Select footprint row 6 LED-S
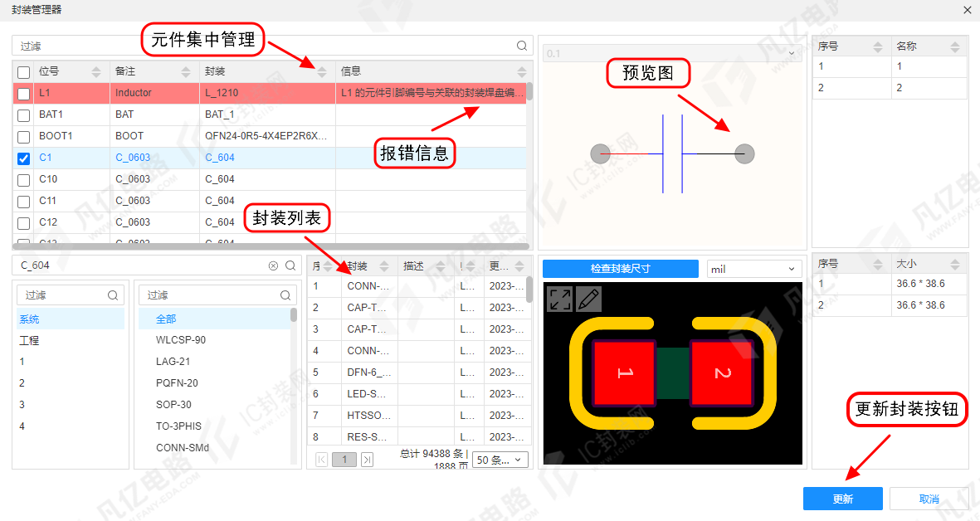This screenshot has height=521, width=980. pos(419,394)
